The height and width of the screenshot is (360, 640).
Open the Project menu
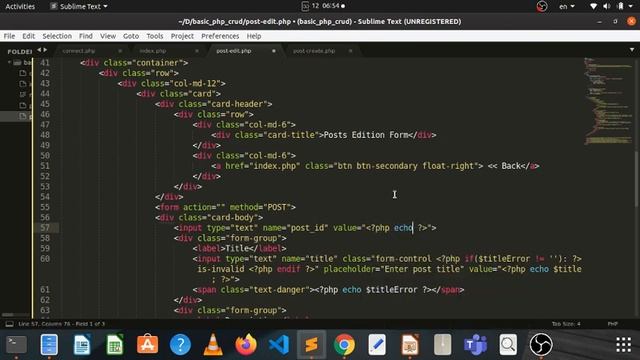[182, 36]
